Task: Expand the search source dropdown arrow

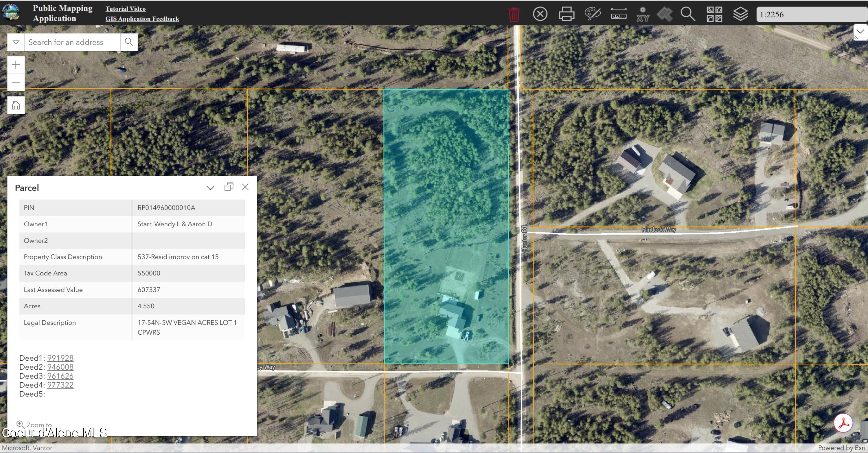Action: coord(16,42)
